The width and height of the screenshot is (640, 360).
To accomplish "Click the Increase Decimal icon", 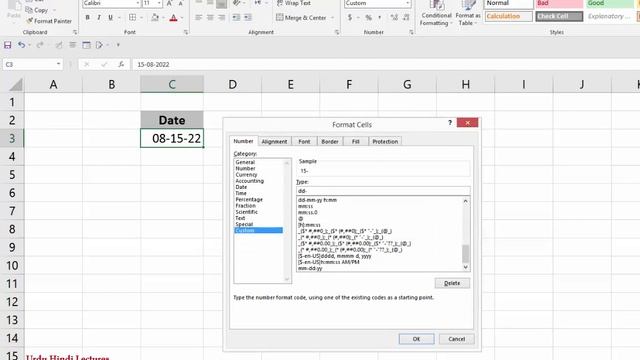I will [394, 18].
